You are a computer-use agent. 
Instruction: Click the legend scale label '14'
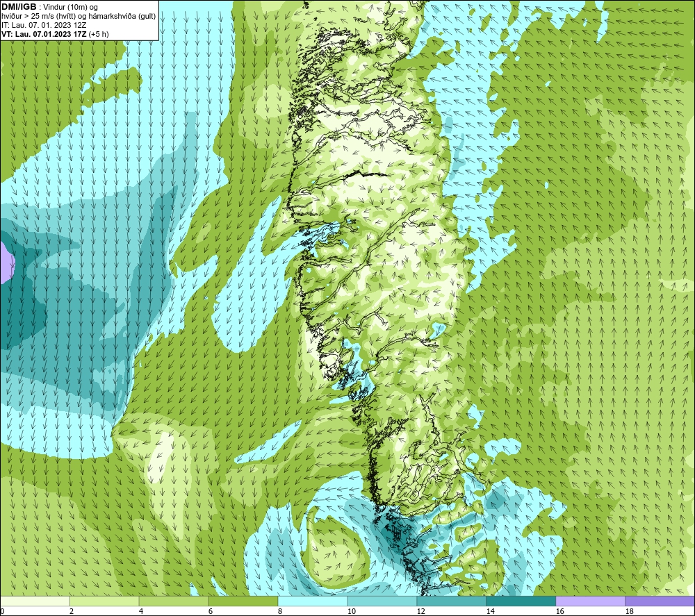[x=490, y=612]
